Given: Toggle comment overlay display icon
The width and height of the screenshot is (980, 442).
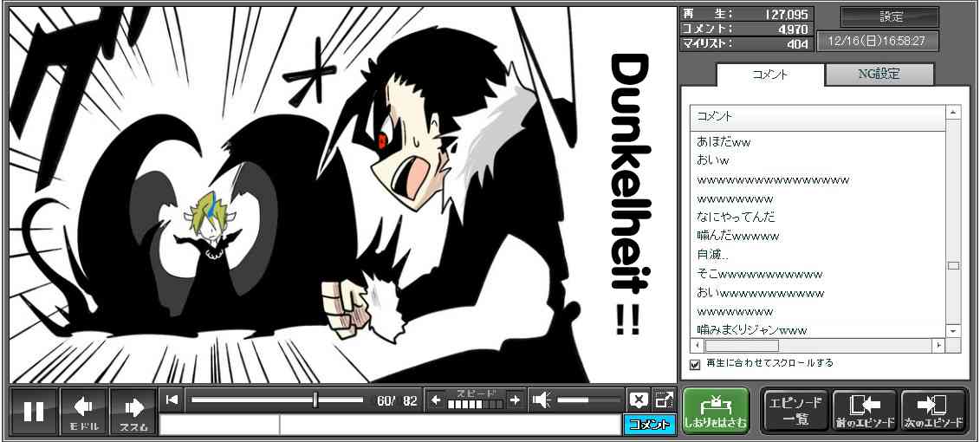Looking at the screenshot, I should 639,400.
